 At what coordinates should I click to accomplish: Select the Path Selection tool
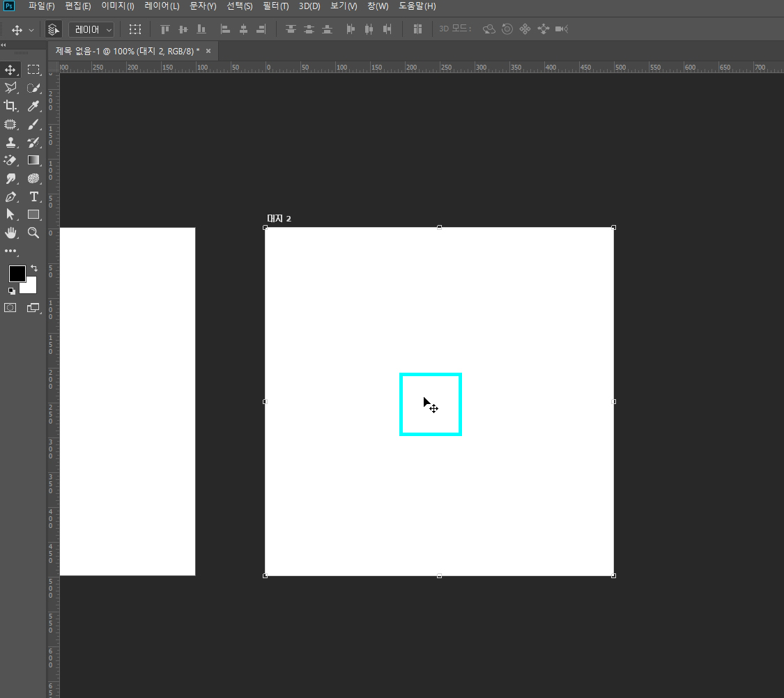10,215
